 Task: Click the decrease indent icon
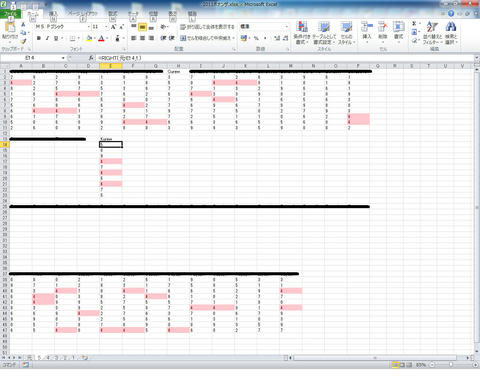pyautogui.click(x=163, y=38)
